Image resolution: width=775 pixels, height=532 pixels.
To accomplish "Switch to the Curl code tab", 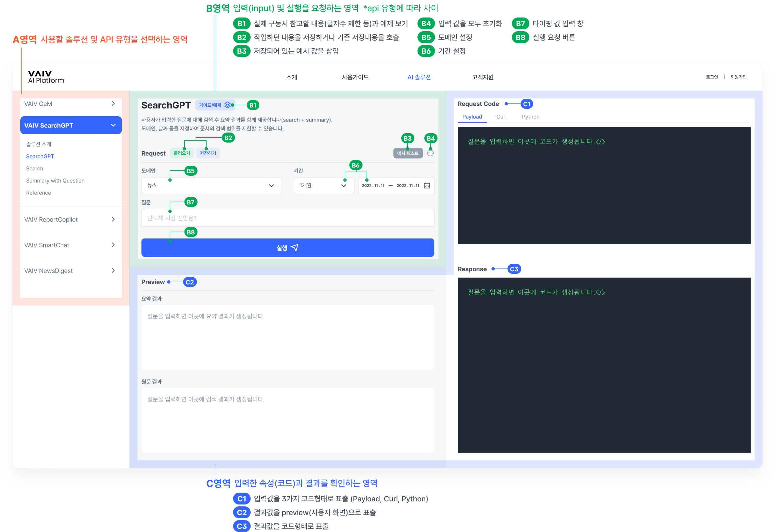I will click(501, 117).
